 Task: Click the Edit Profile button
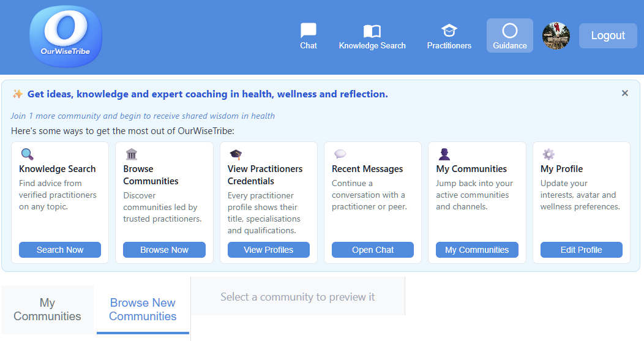click(x=582, y=250)
